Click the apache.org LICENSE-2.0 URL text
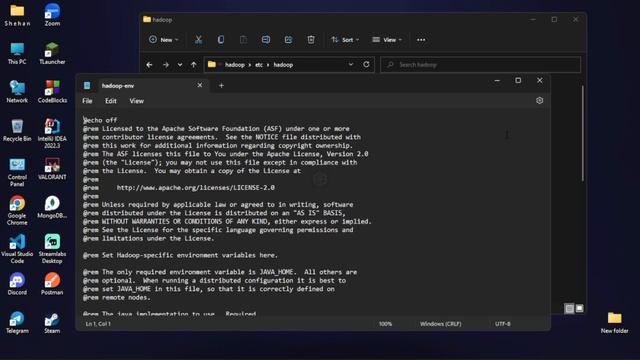Viewport: 640px width, 360px height. [196, 188]
